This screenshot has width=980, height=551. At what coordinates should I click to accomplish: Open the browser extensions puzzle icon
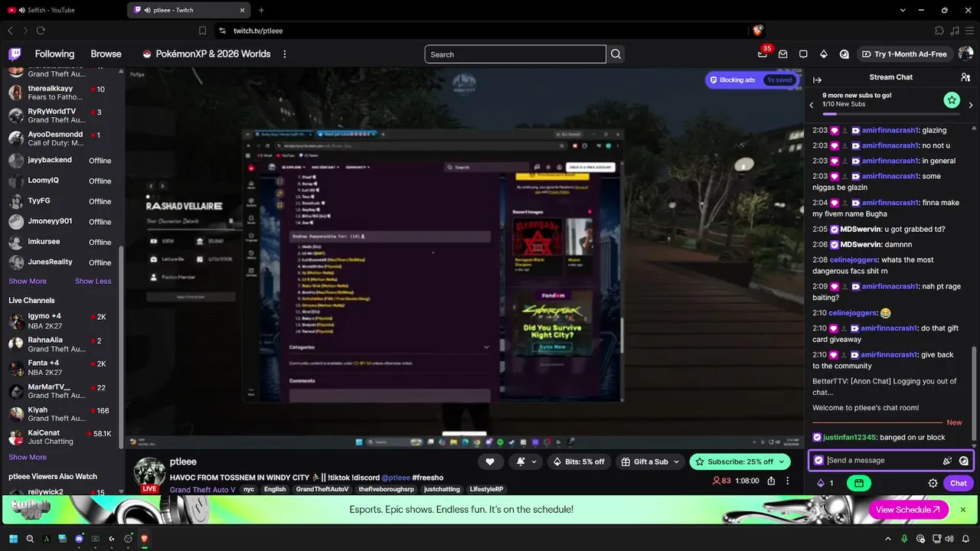(939, 31)
